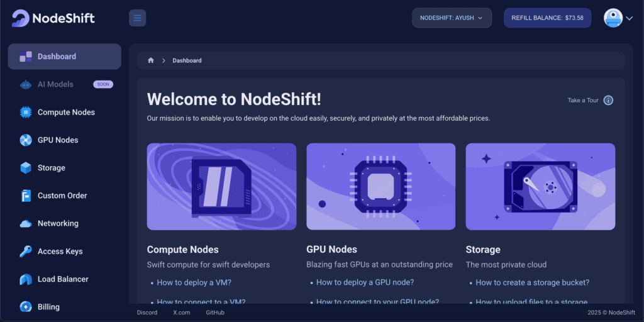Click the Load Balancer icon
Viewport: 644px width, 322px height.
[x=26, y=279]
